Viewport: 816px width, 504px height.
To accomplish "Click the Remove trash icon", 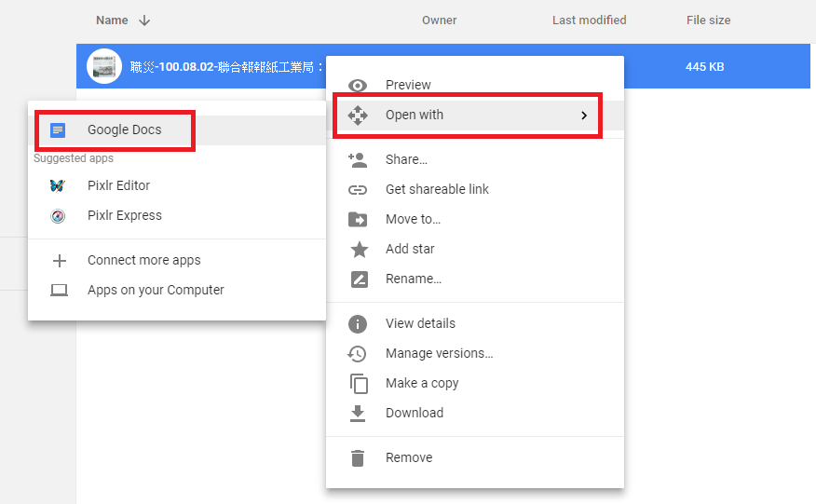I will click(358, 458).
